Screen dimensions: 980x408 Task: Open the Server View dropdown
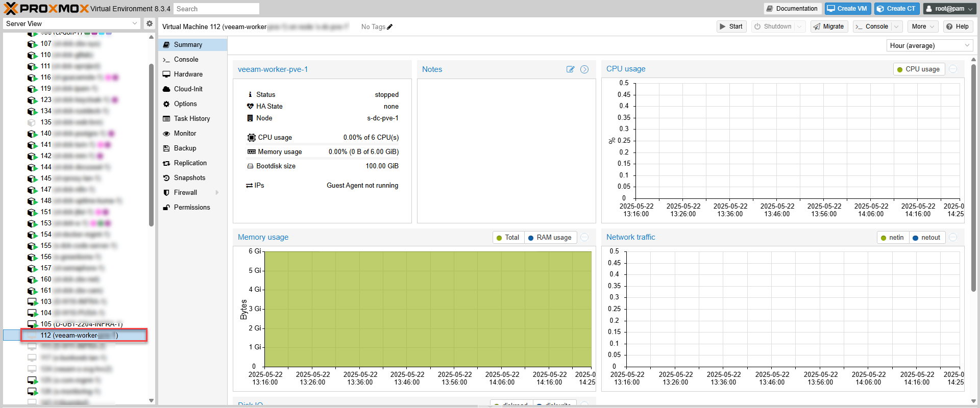pyautogui.click(x=135, y=23)
